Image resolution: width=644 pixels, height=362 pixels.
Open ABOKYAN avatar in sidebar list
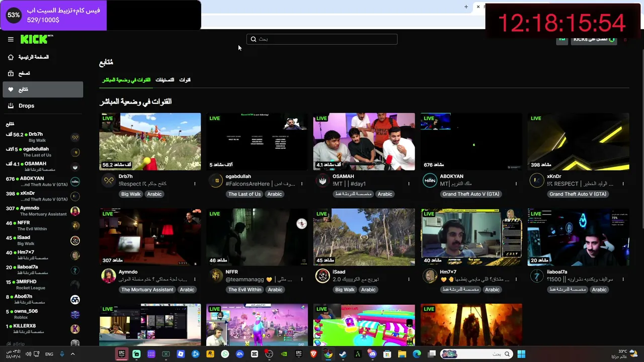[75, 182]
